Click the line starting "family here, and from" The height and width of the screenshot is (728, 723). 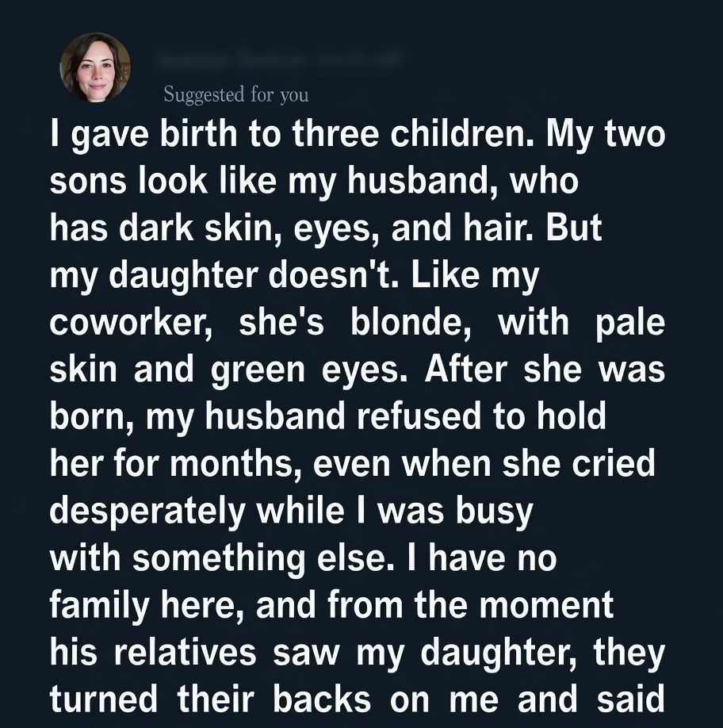[331, 604]
